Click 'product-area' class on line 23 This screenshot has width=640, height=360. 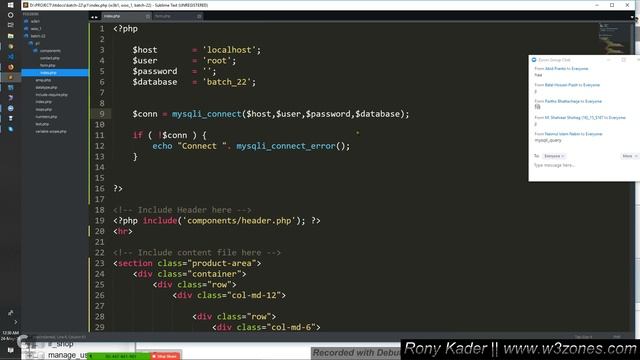[221, 263]
